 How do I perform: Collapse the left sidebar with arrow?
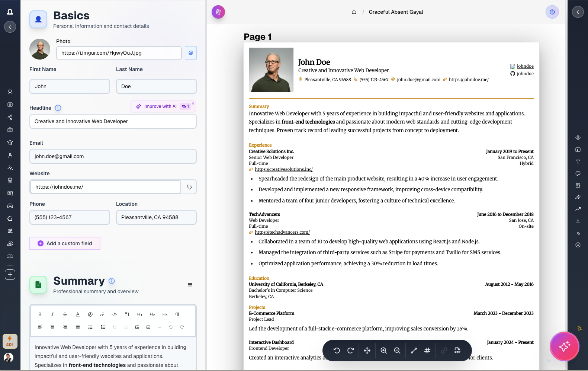tap(10, 27)
